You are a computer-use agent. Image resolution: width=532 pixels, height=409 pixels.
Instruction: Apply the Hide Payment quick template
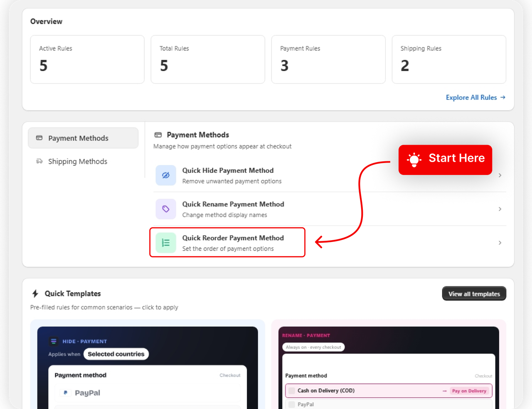point(148,365)
